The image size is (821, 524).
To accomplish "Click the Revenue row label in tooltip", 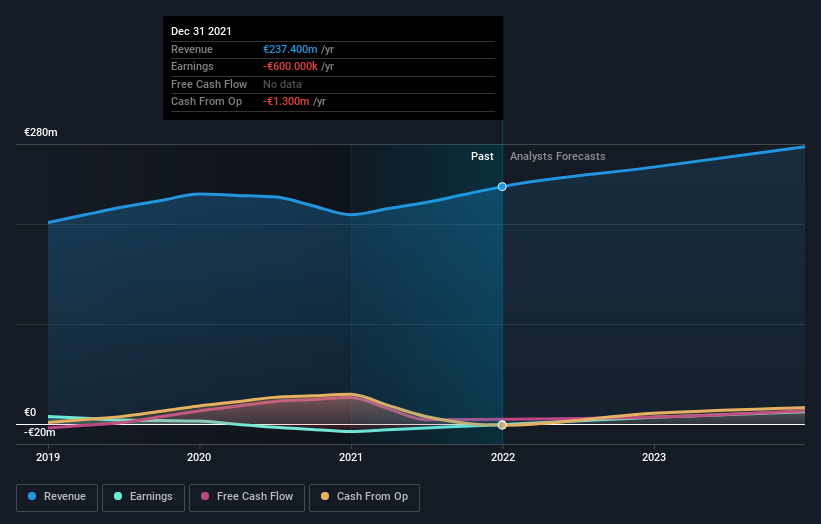I will (x=192, y=49).
